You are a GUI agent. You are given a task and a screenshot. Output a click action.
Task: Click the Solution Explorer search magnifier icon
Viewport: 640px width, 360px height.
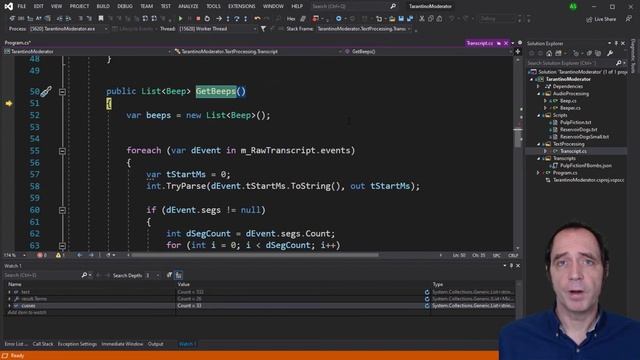tap(618, 63)
